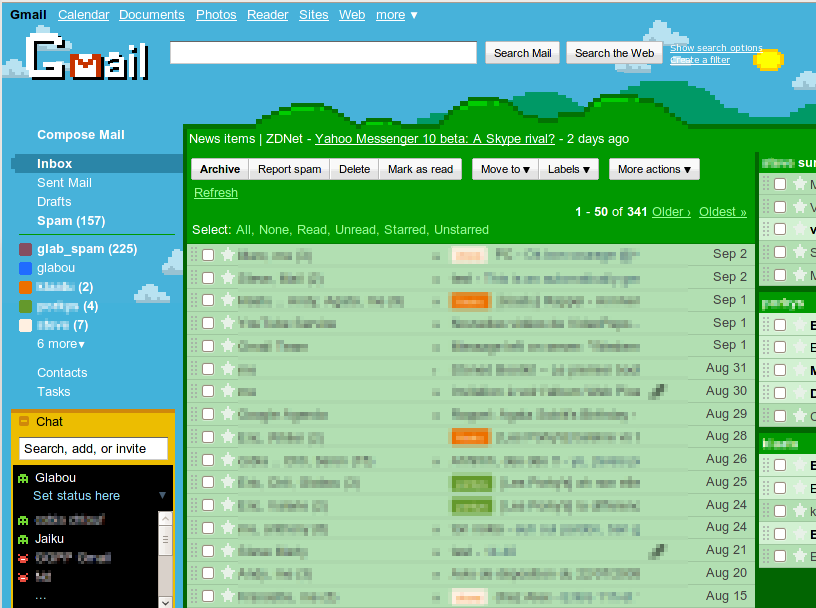Image resolution: width=816 pixels, height=608 pixels.
Task: Click the chat Search, add, or invite field
Action: pyautogui.click(x=93, y=449)
